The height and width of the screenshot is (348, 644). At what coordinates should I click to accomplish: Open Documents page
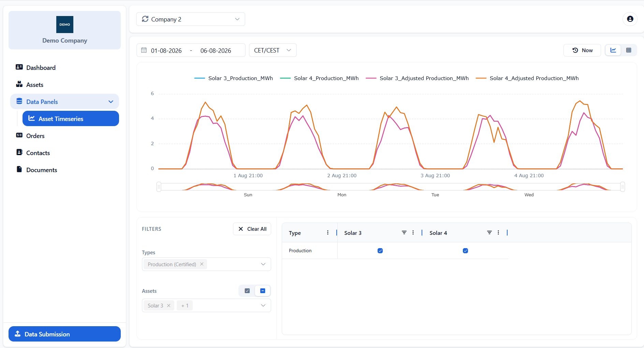(42, 170)
